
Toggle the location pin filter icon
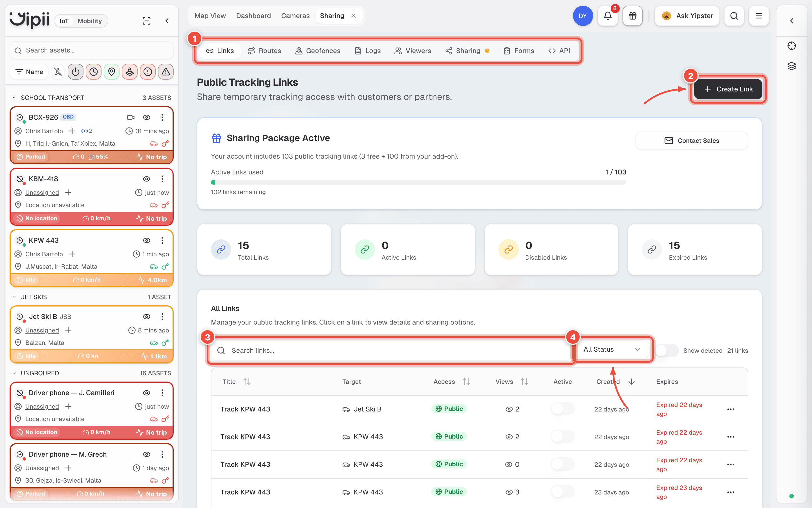(x=112, y=72)
